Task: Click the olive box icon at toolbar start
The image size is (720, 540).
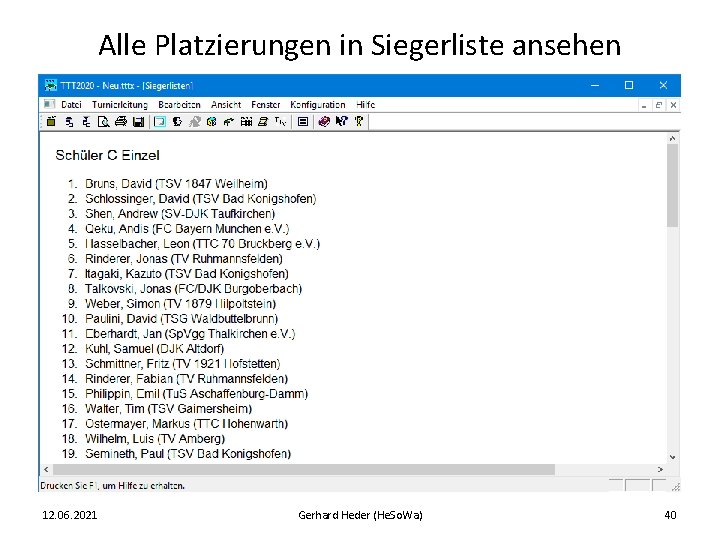Action: pyautogui.click(x=51, y=122)
